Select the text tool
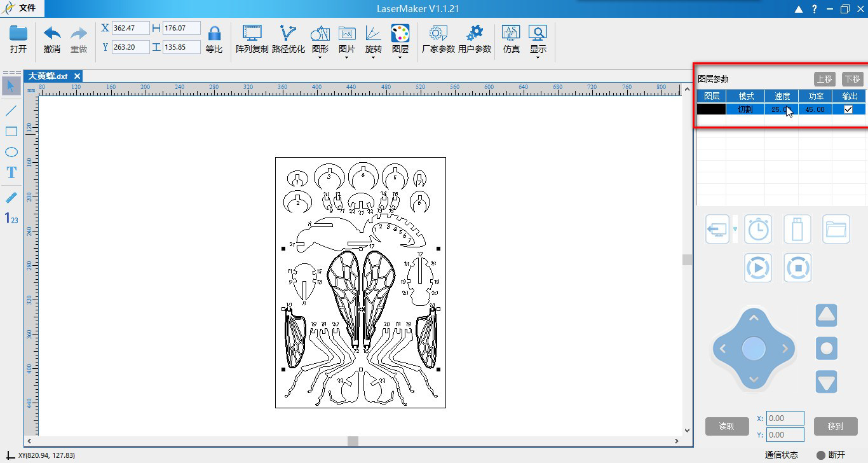This screenshot has width=868, height=463. click(x=11, y=172)
